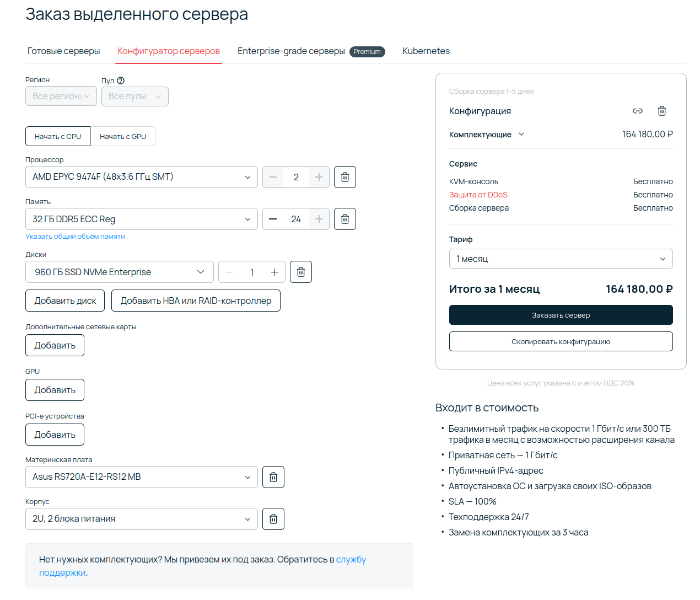Collapse the Комплектующие section

(521, 134)
